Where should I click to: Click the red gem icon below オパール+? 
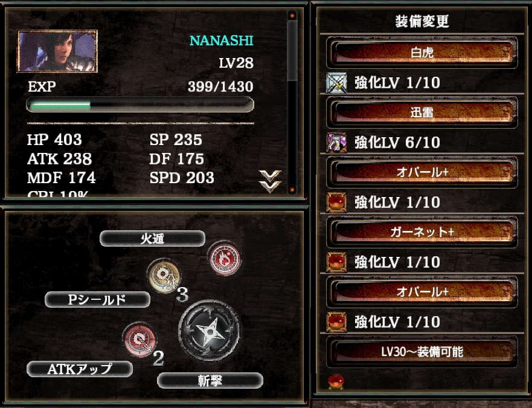click(336, 202)
